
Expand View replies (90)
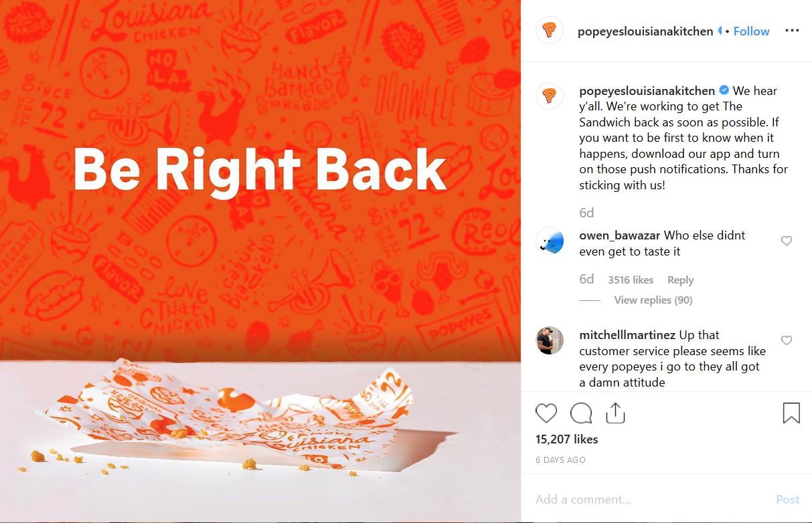(x=653, y=300)
